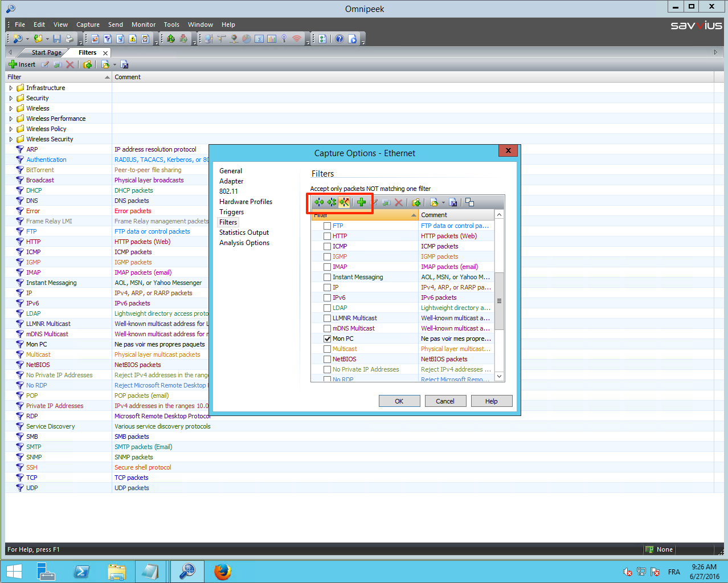728x583 pixels.
Task: Expand the Wireless Policy folder
Action: 11,129
